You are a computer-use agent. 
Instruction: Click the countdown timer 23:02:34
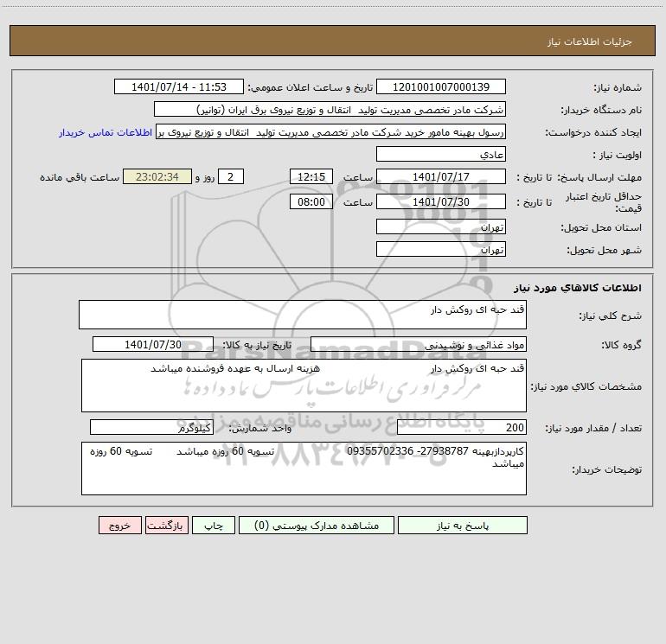157,176
